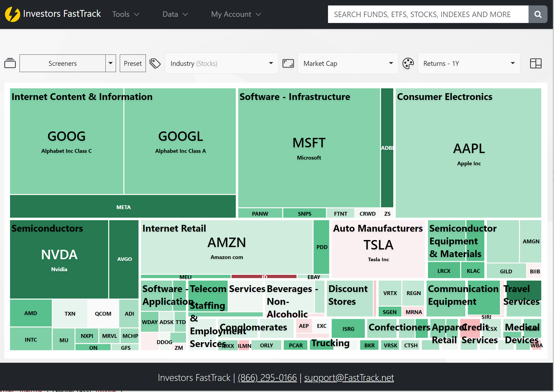This screenshot has width=554, height=392.
Task: Select the AAPL Apple Inc tile
Action: [x=469, y=153]
